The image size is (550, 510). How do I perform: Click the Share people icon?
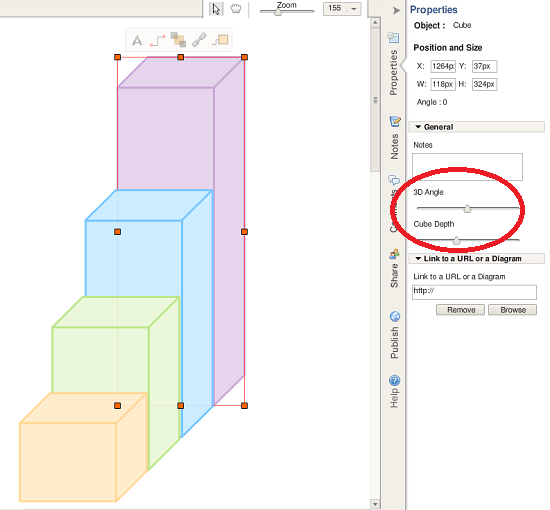click(394, 254)
